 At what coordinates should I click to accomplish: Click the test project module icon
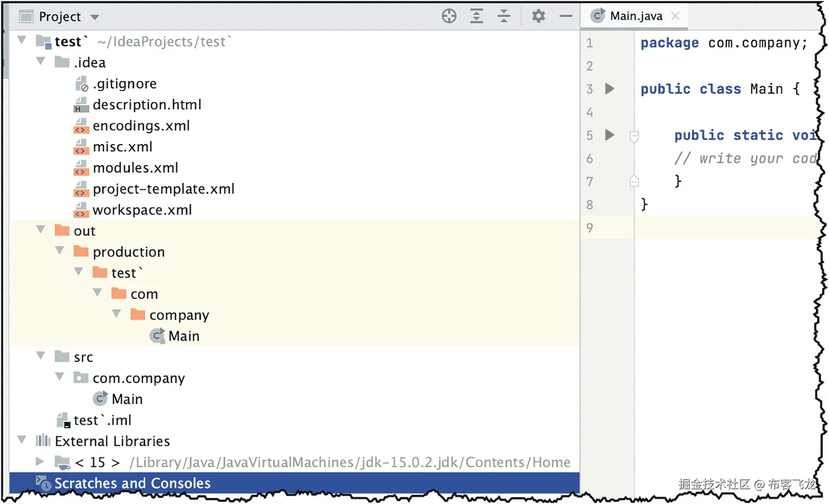(44, 42)
